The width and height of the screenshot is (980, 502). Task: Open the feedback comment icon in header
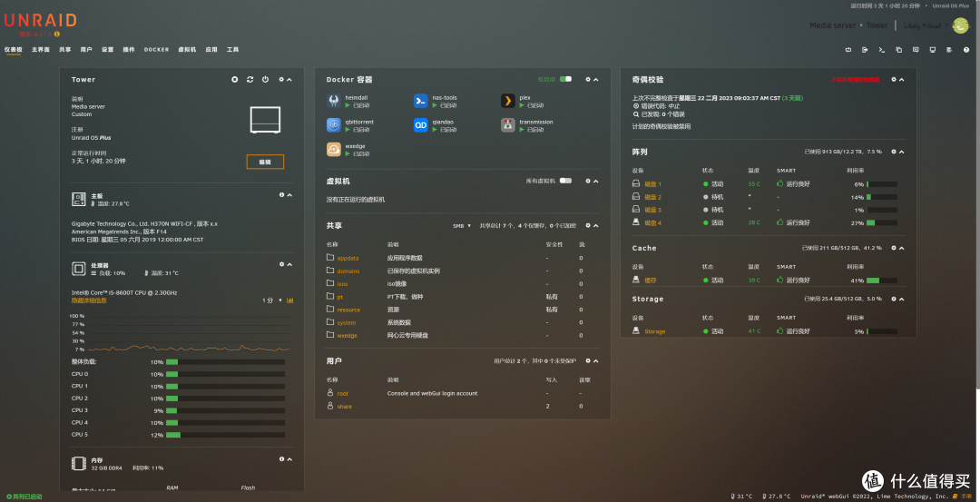pos(916,50)
